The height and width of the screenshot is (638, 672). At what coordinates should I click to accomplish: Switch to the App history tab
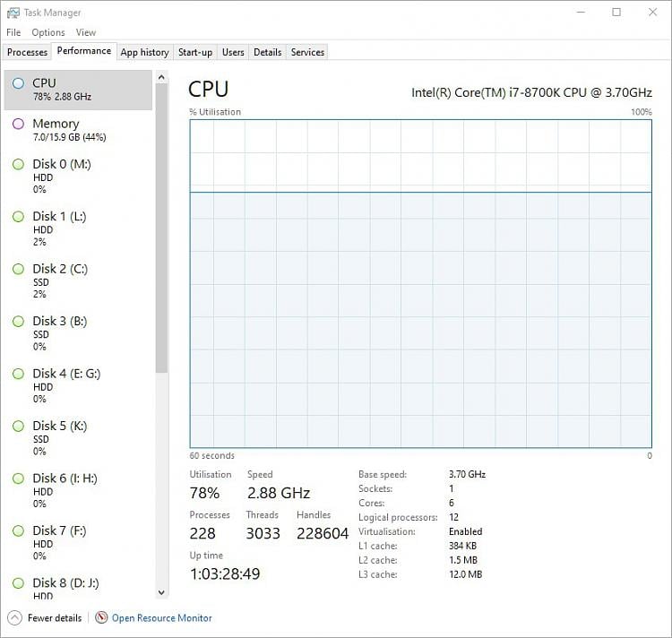pos(145,52)
